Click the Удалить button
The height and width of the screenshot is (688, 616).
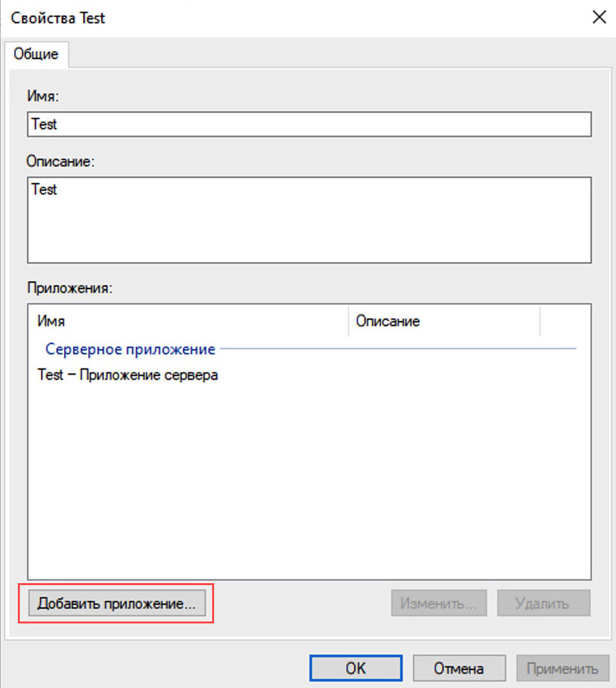[x=543, y=603]
